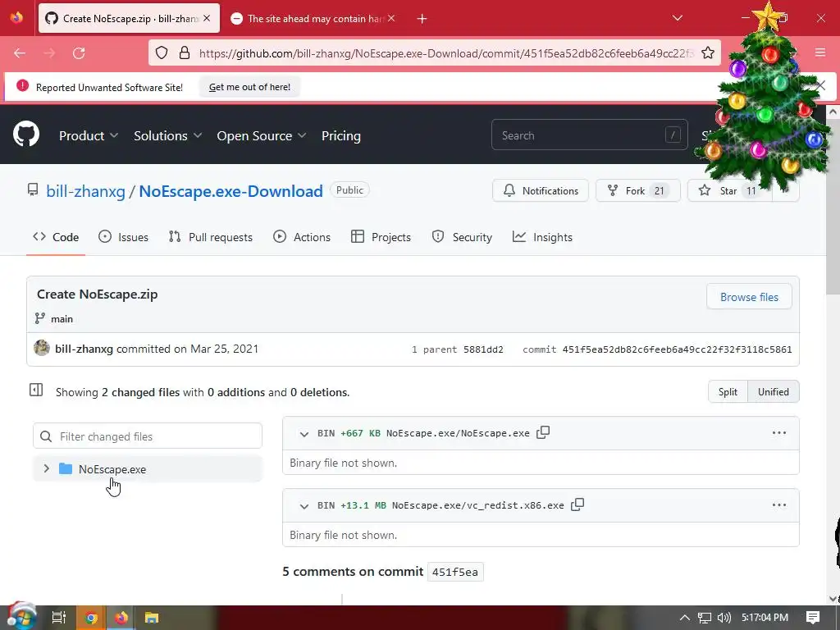840x630 pixels.
Task: Click the network tray icon
Action: pos(705,618)
